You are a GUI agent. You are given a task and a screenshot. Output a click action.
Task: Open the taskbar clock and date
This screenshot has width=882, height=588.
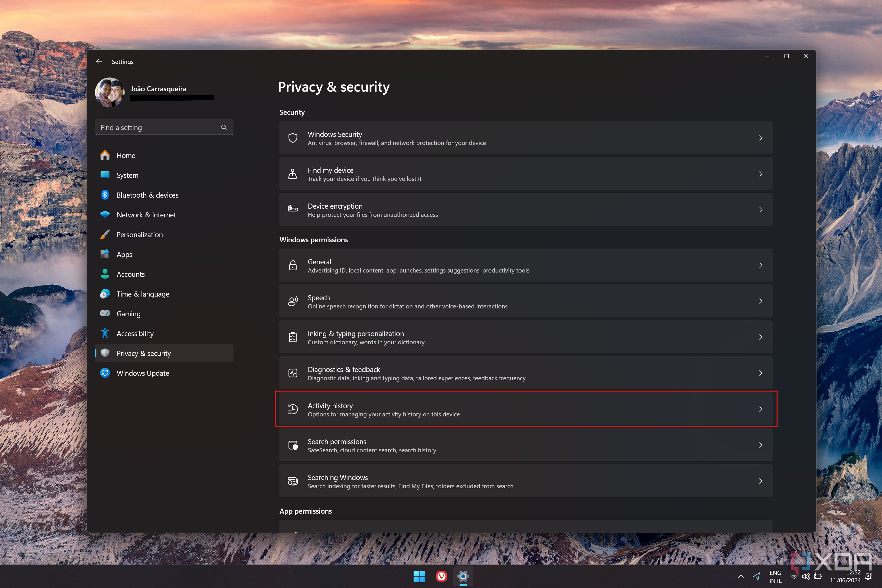click(x=845, y=576)
